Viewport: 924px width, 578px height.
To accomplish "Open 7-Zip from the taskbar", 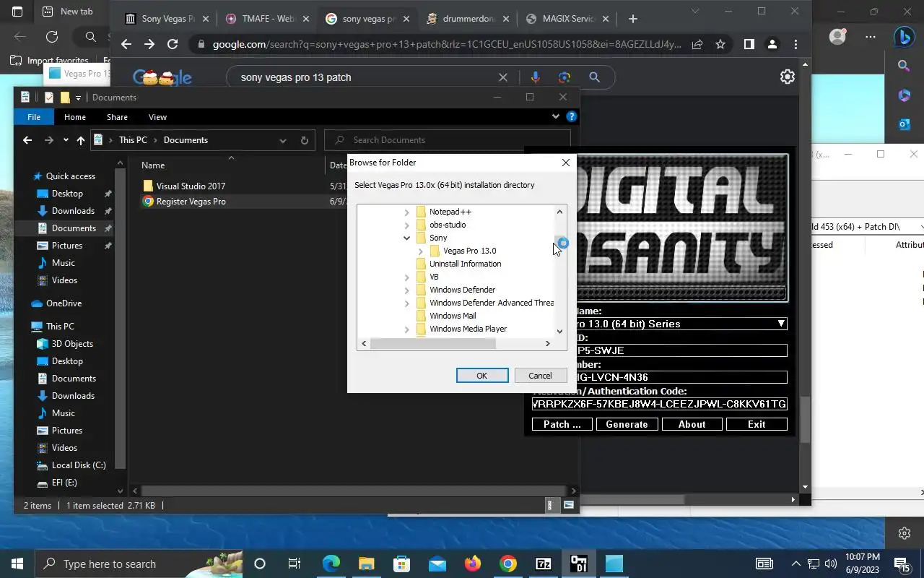I will [x=544, y=564].
